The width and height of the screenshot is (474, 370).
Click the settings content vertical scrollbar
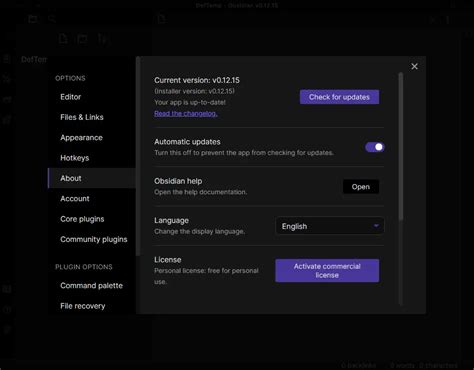point(401,147)
